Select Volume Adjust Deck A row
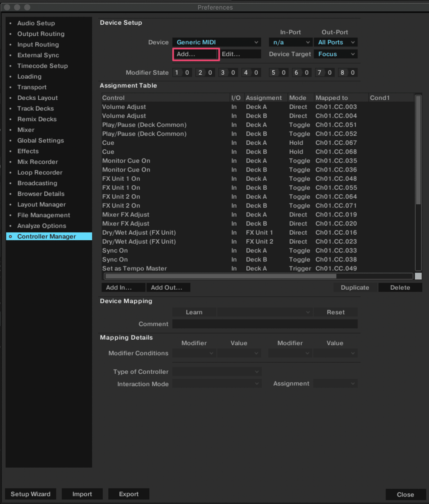The height and width of the screenshot is (504, 429). point(257,107)
